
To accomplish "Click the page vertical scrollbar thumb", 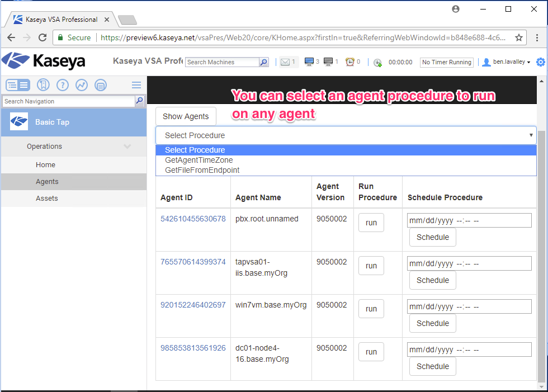I will click(541, 256).
